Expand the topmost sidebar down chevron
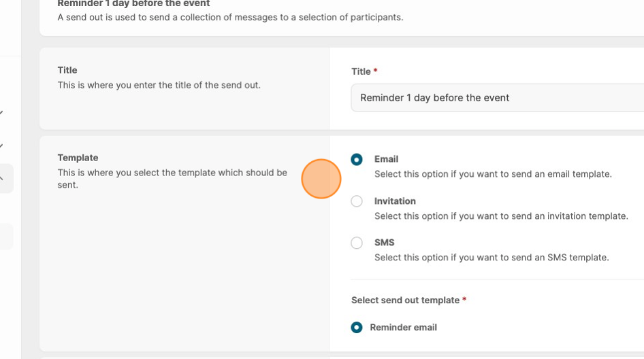Image resolution: width=644 pixels, height=359 pixels. pos(2,112)
